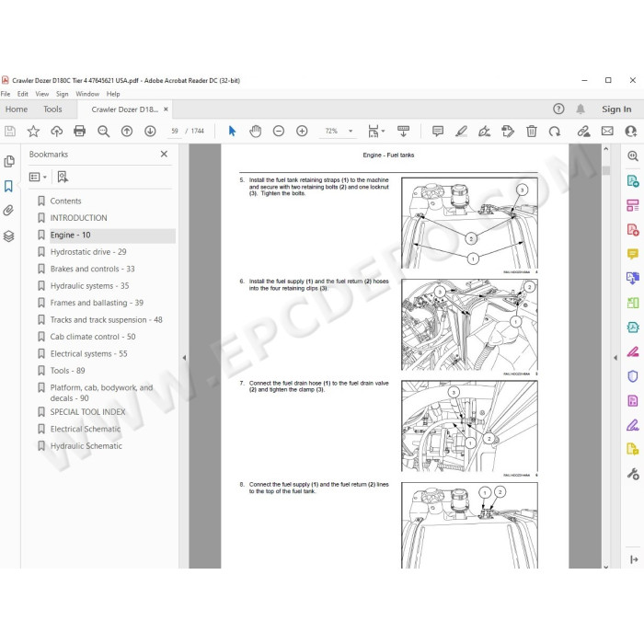Open the Sign document pen tool

[x=484, y=131]
